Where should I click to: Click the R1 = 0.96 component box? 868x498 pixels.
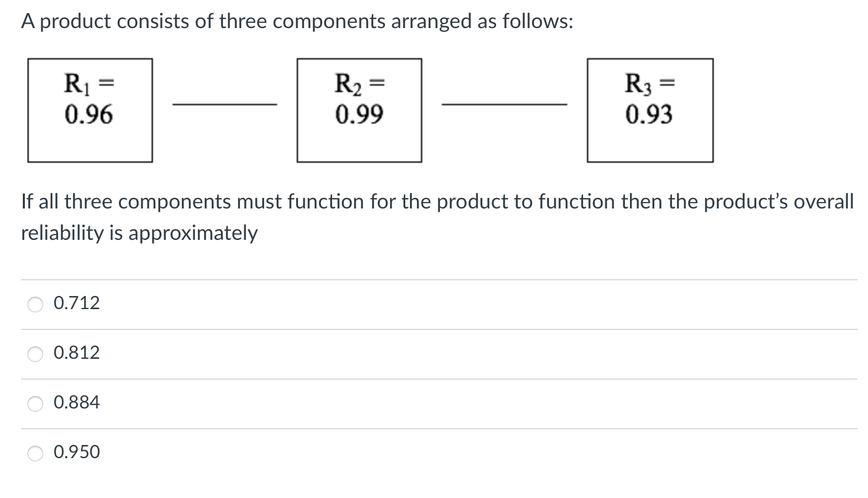tap(90, 109)
